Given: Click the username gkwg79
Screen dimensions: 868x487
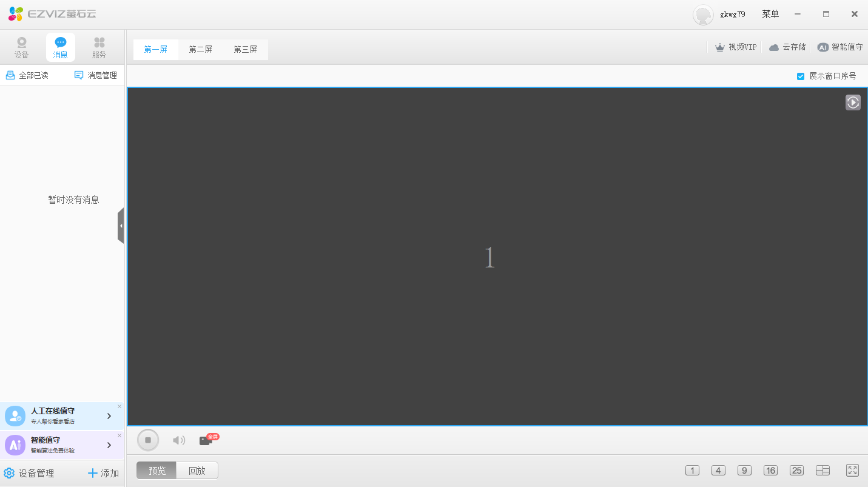Looking at the screenshot, I should (x=733, y=15).
